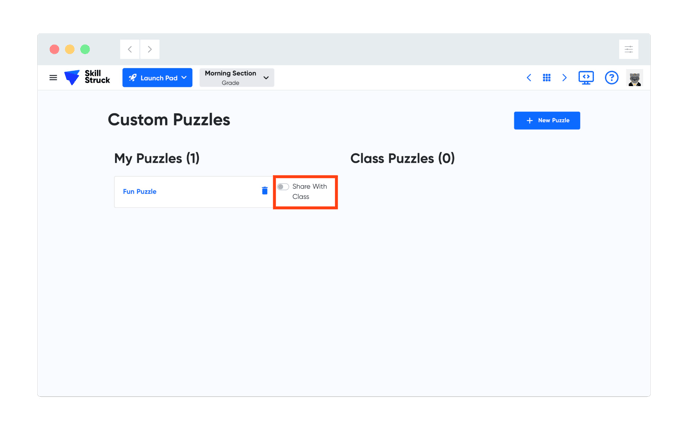Go to next with blue right chevron
The image size is (688, 430).
pyautogui.click(x=564, y=78)
